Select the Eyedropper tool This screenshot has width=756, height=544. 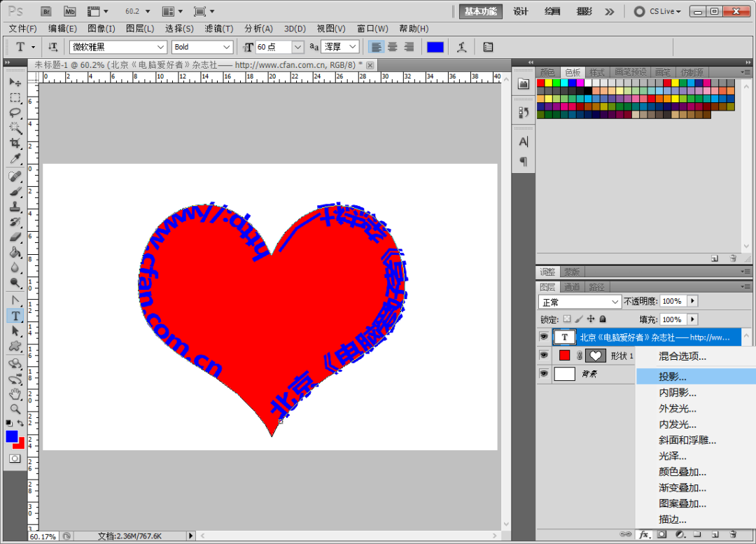point(15,158)
